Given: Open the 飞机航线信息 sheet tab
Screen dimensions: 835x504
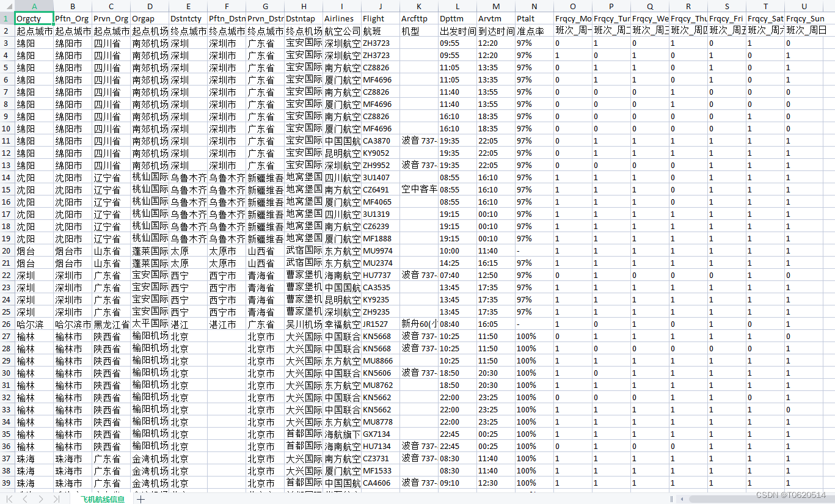Looking at the screenshot, I should coord(102,499).
